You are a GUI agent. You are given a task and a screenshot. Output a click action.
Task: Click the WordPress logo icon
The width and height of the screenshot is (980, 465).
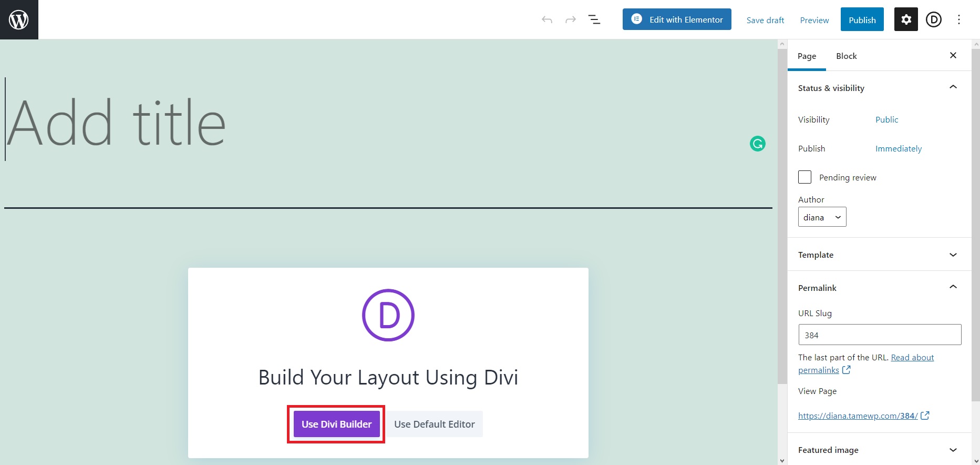click(x=19, y=19)
